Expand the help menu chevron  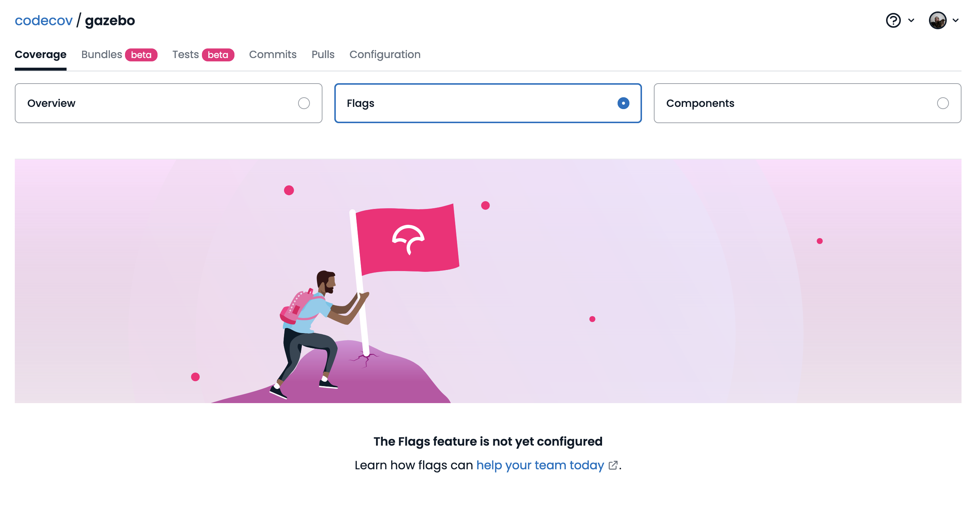click(x=911, y=20)
